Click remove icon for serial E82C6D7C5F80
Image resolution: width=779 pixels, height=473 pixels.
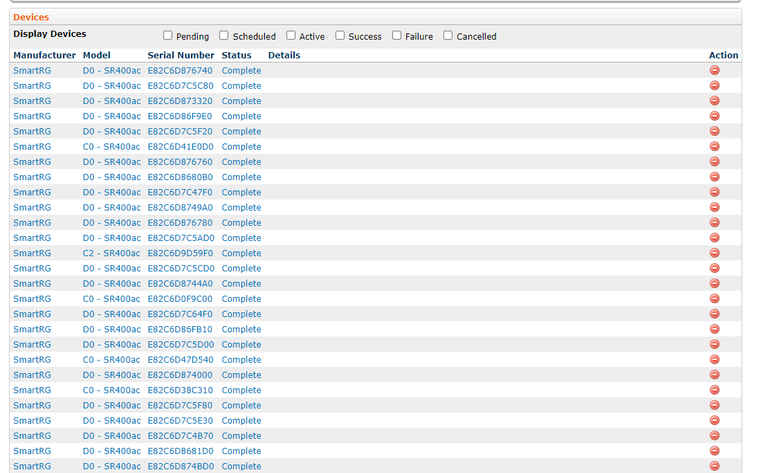[x=714, y=405]
